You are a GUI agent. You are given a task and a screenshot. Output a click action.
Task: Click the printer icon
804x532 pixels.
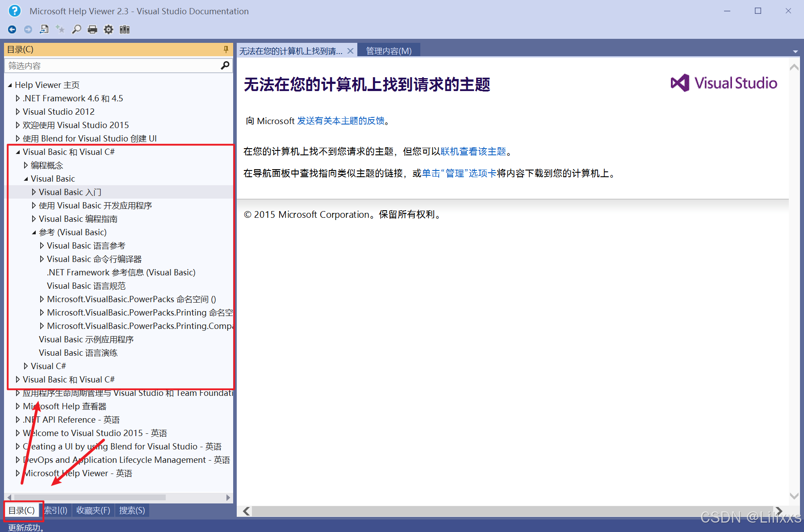(92, 29)
